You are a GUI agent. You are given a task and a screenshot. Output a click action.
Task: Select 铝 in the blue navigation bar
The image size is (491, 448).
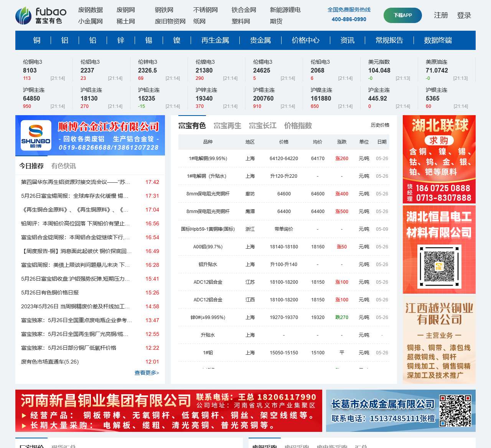65,40
